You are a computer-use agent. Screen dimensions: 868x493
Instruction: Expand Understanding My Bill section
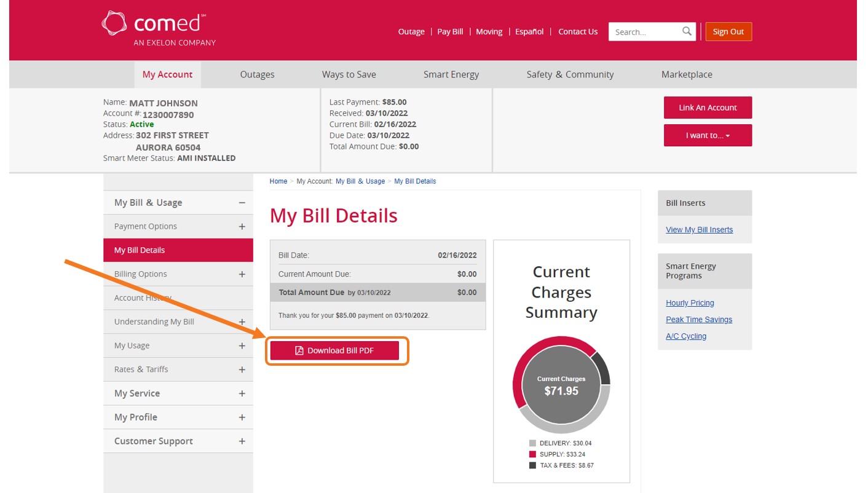[x=242, y=322]
